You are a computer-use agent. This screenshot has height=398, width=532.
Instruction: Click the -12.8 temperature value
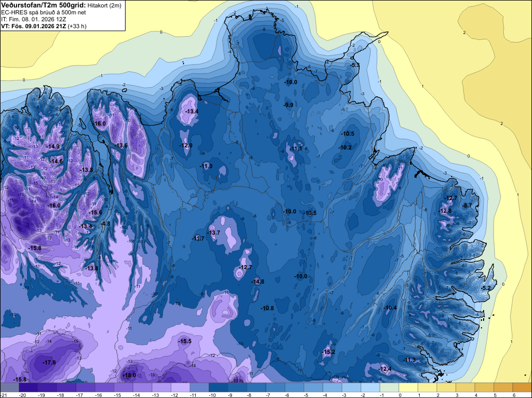(x=445, y=211)
